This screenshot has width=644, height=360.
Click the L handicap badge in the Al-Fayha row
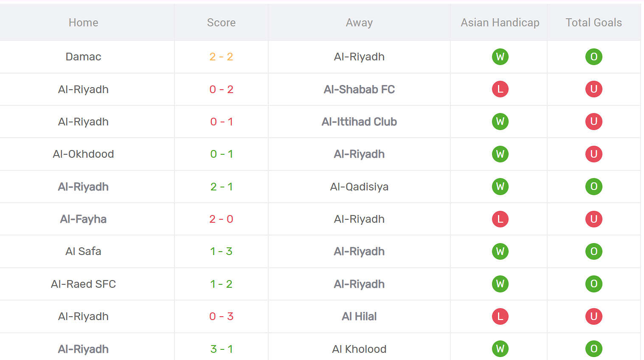(x=500, y=219)
